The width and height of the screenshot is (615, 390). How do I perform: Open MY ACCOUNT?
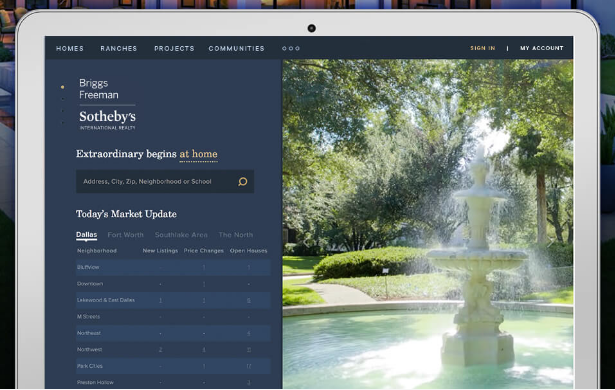[x=542, y=48]
